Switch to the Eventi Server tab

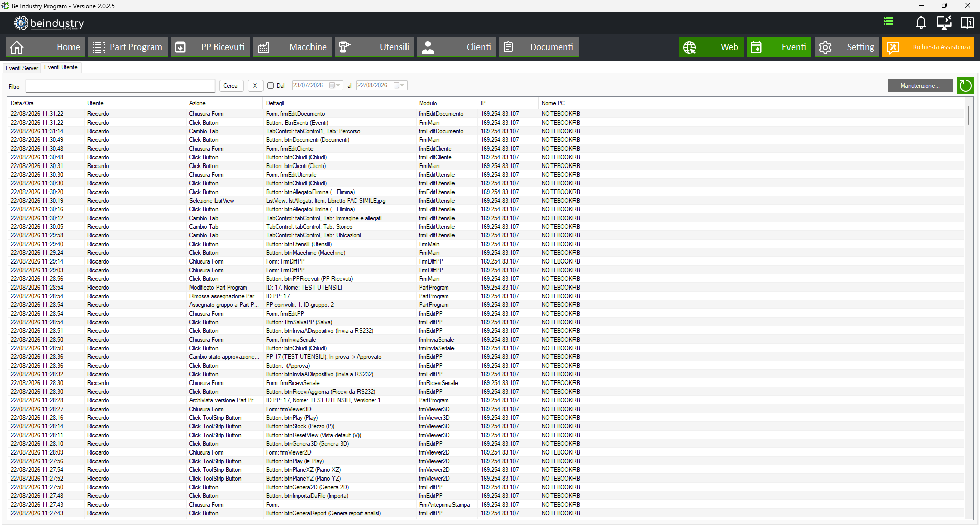(22, 68)
